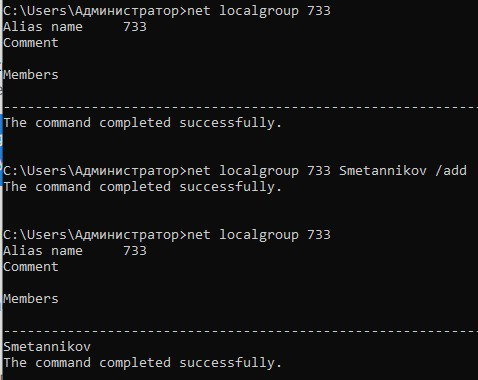Click the topmost 'net localgroup 733' command text
This screenshot has width=478, height=380.
click(x=259, y=11)
